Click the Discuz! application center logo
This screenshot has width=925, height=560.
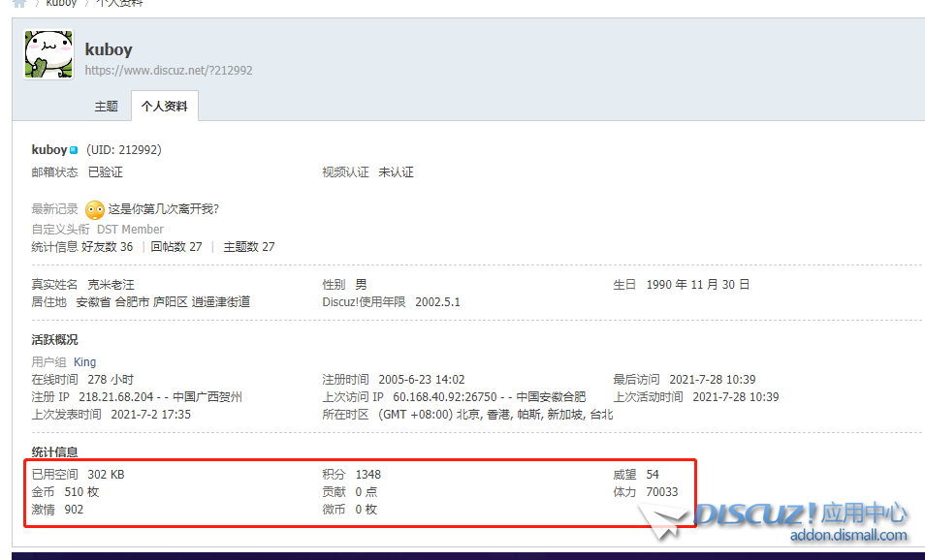(x=799, y=513)
